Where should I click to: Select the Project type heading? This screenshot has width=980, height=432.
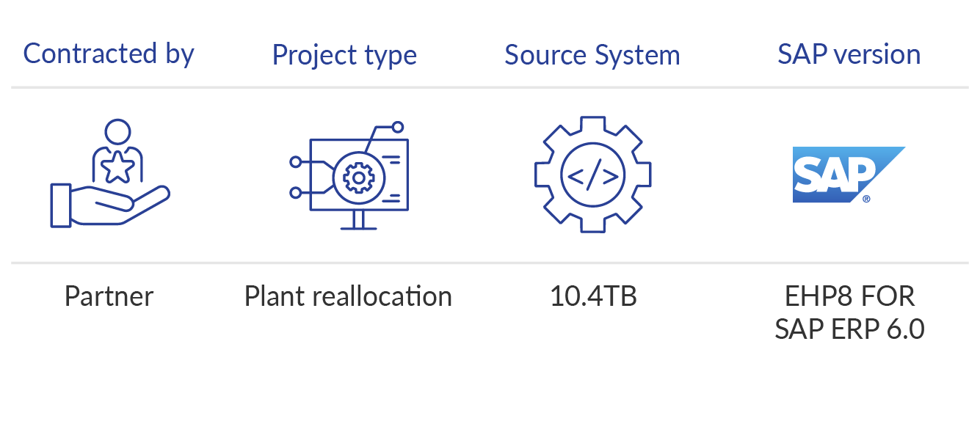(344, 55)
